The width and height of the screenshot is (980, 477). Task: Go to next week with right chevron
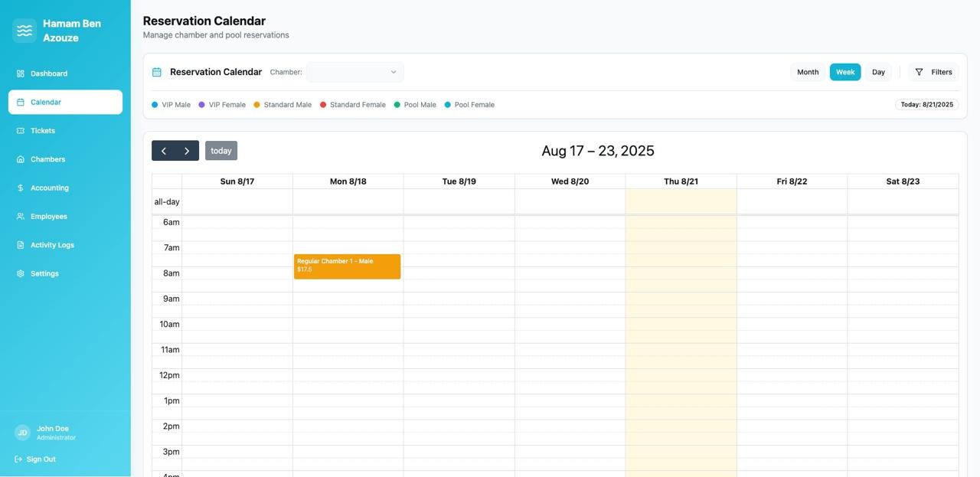[187, 151]
